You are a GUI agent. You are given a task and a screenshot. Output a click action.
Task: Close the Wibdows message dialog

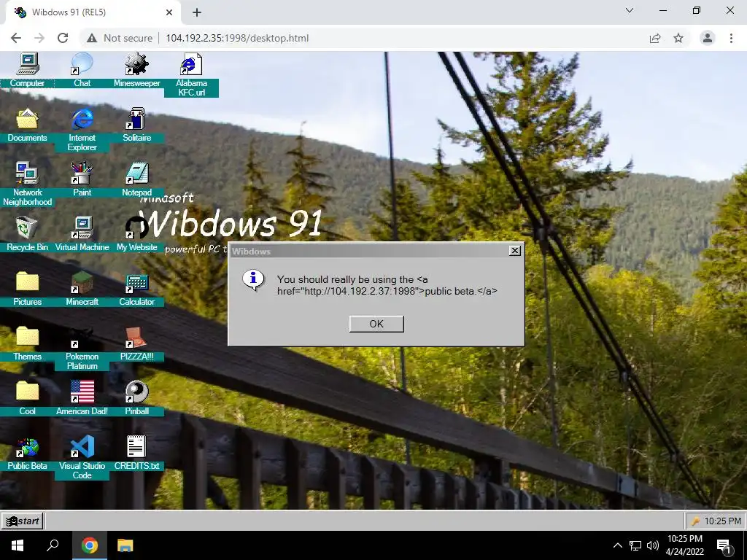coord(514,251)
